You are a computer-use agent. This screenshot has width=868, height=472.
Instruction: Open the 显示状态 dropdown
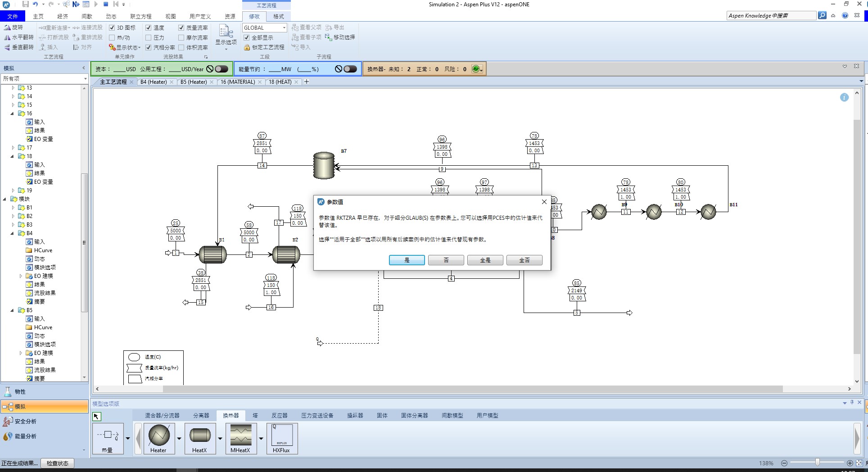tap(125, 47)
